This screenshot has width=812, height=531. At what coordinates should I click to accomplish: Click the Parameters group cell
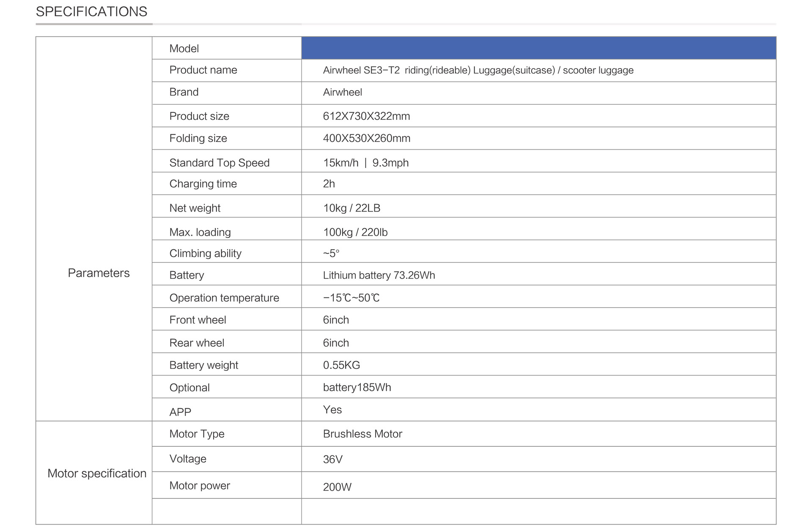(94, 229)
